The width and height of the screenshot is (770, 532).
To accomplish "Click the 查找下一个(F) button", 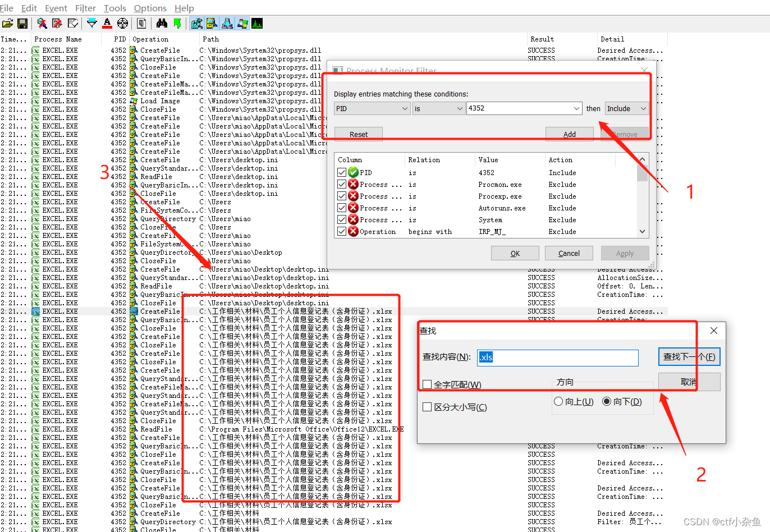I will [689, 357].
